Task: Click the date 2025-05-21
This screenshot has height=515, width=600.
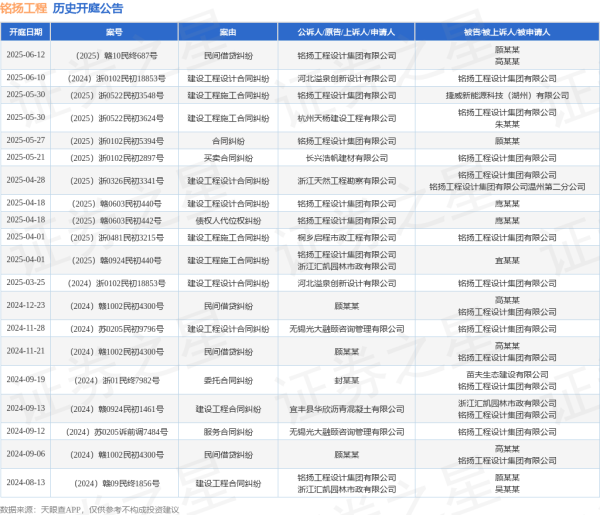Action: [x=26, y=157]
